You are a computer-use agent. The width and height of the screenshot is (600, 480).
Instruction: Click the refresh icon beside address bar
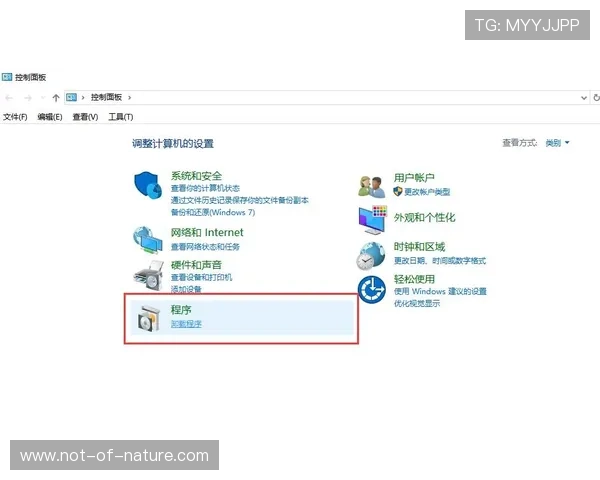596,98
